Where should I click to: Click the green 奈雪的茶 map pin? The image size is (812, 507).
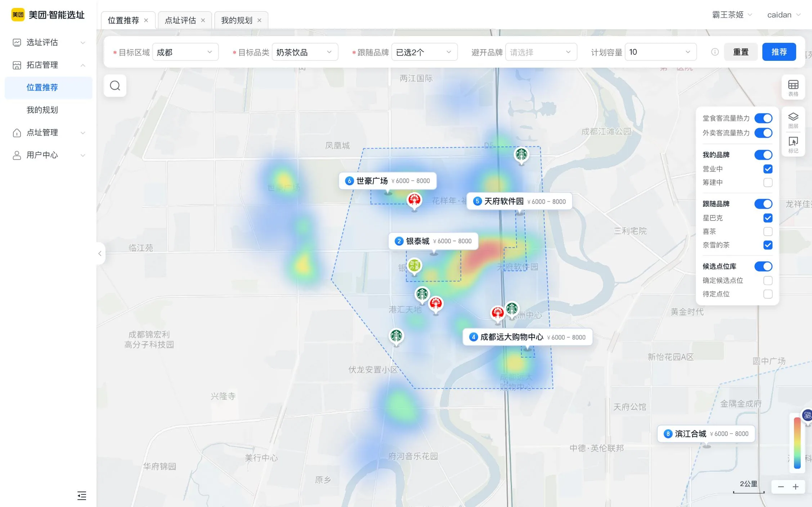click(x=414, y=266)
